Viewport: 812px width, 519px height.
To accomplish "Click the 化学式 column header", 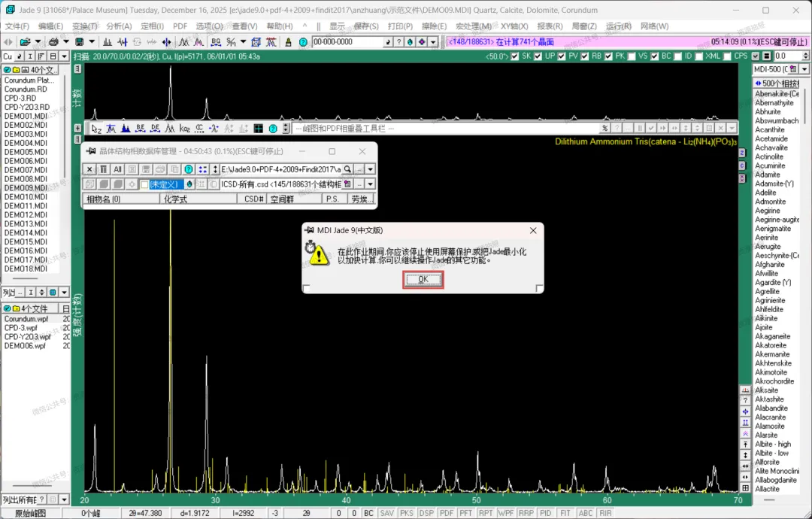I will [198, 199].
